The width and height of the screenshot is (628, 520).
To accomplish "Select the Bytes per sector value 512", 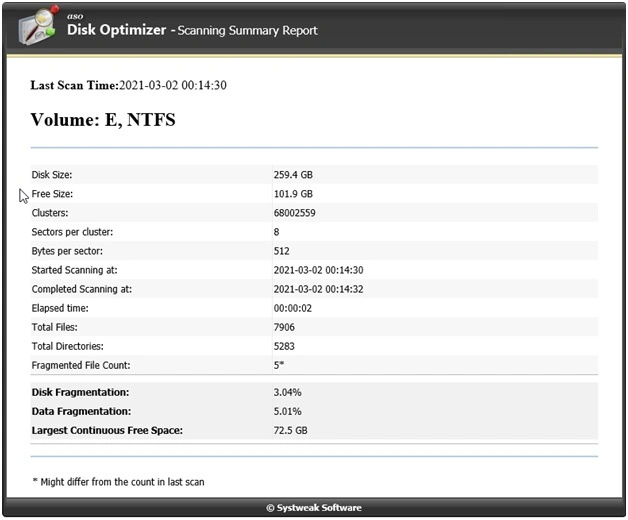I will (x=282, y=251).
